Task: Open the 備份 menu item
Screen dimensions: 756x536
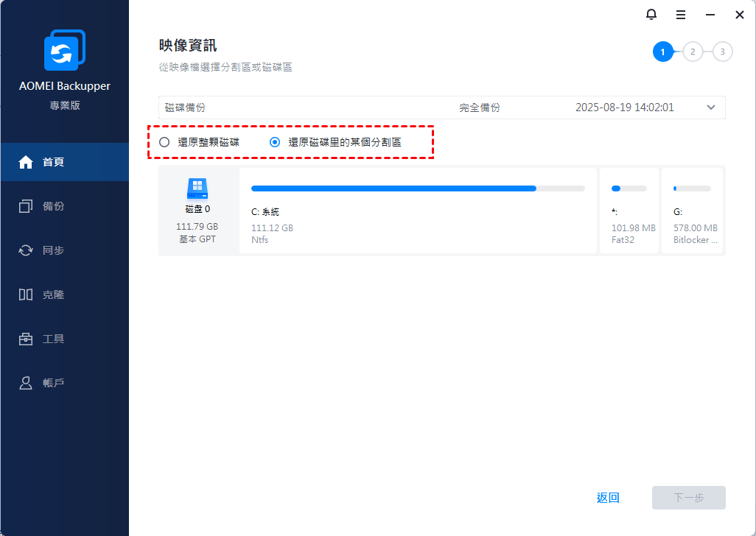Action: coord(65,207)
